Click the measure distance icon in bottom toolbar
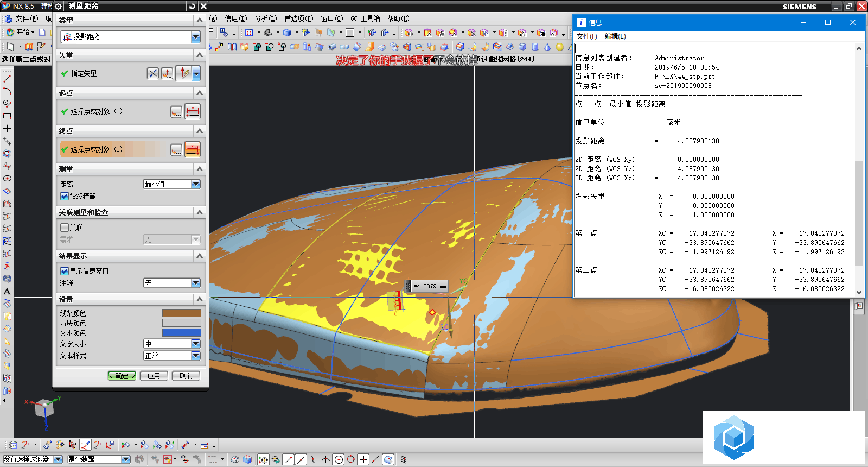The height and width of the screenshot is (467, 868). [x=205, y=445]
